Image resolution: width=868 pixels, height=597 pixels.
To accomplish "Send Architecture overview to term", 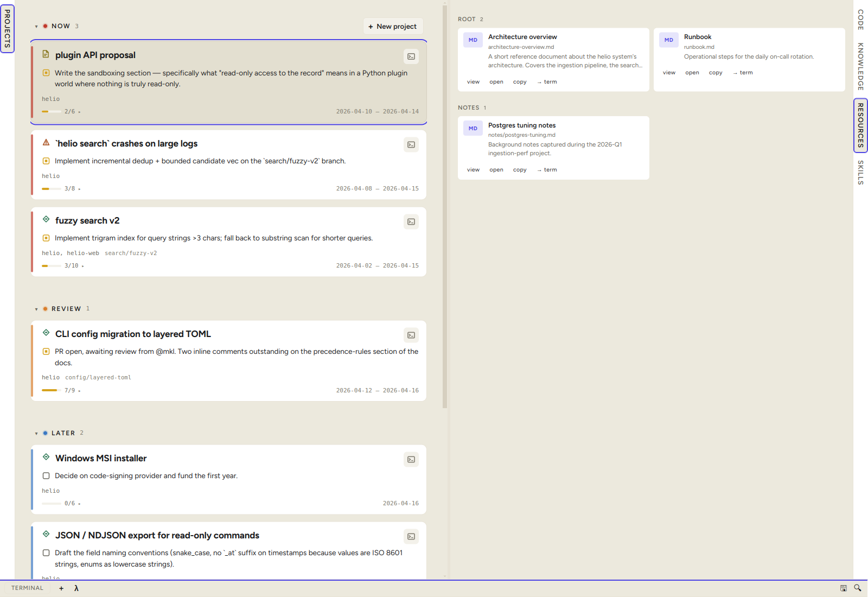I will pyautogui.click(x=547, y=82).
